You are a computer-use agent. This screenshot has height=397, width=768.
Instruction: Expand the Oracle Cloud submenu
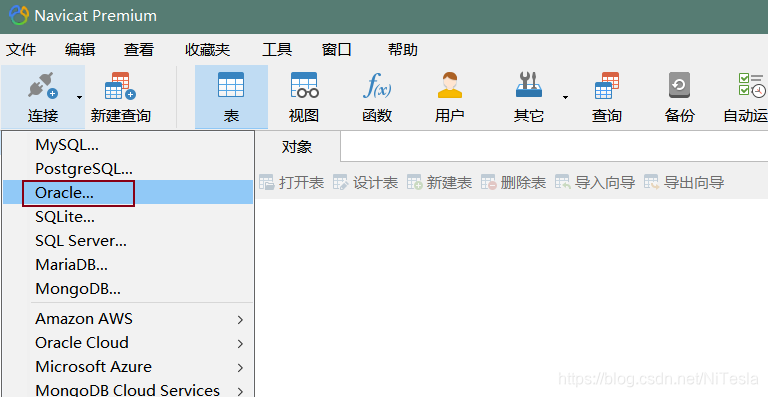click(128, 343)
